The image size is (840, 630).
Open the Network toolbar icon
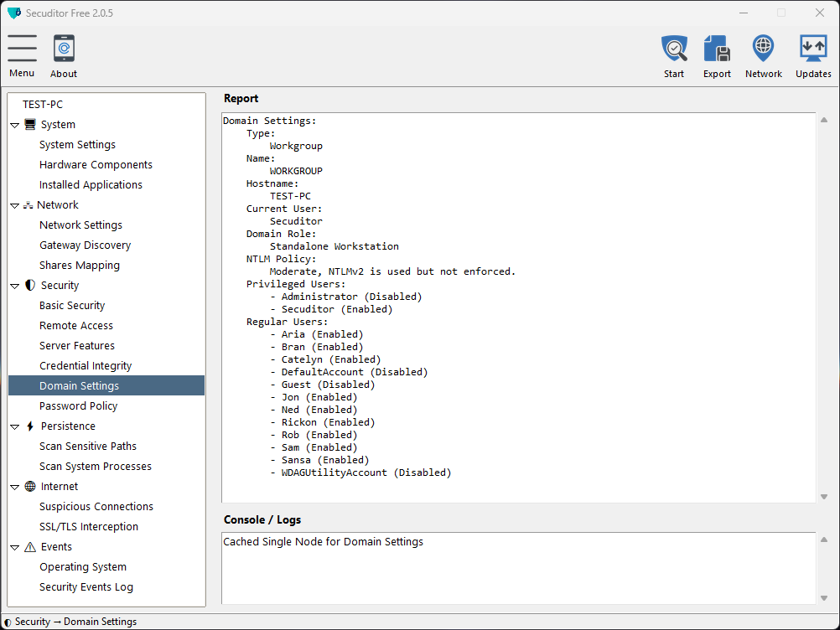point(763,49)
